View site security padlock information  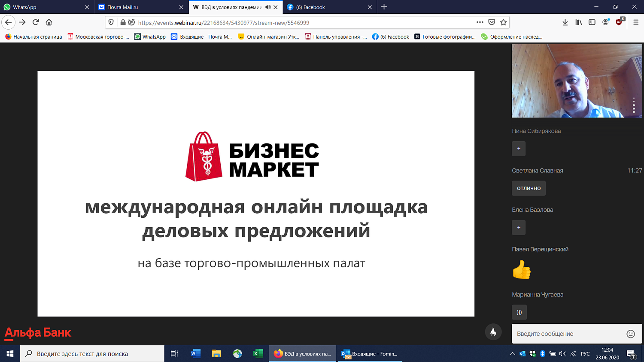tap(123, 22)
